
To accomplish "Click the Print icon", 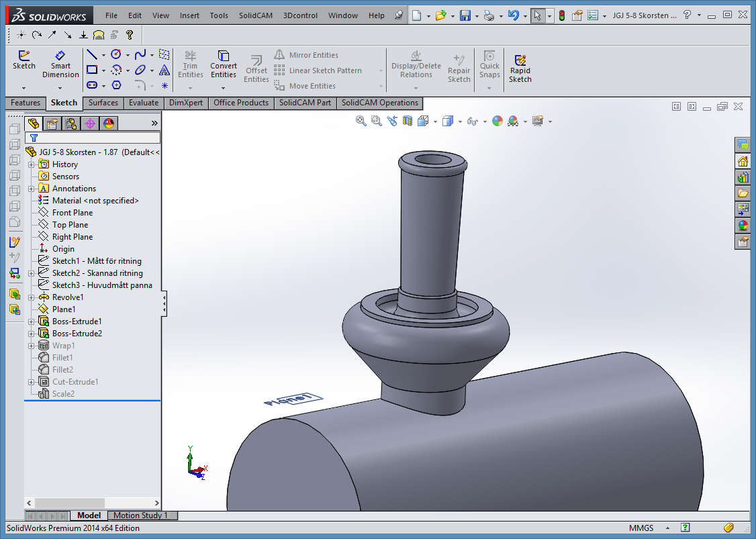I will tap(489, 15).
